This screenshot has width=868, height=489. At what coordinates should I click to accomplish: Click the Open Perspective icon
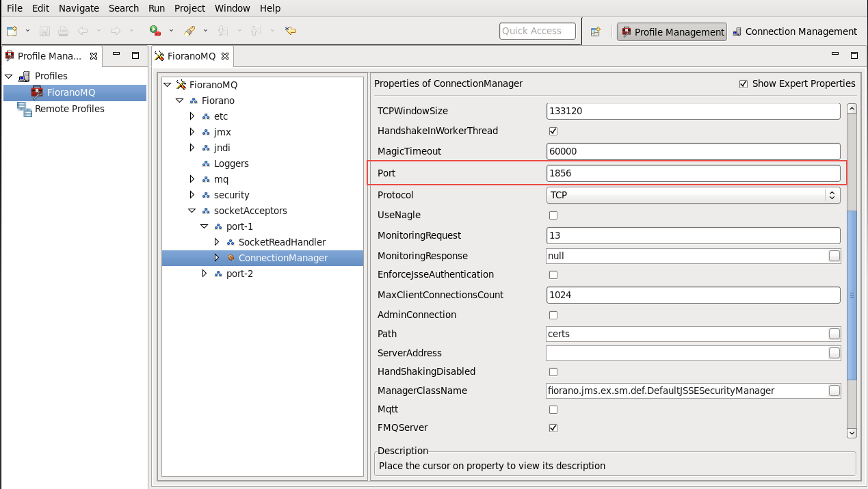[x=595, y=31]
